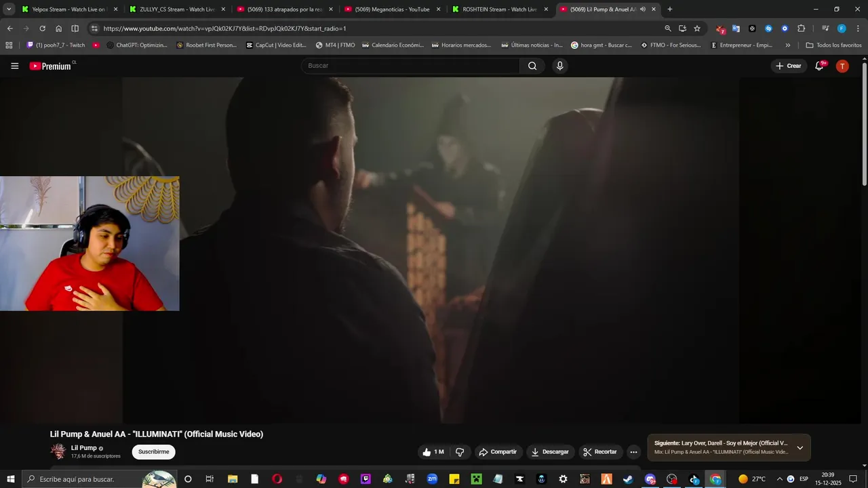This screenshot has height=488, width=868.
Task: Start voice search with microphone icon
Action: click(559, 66)
